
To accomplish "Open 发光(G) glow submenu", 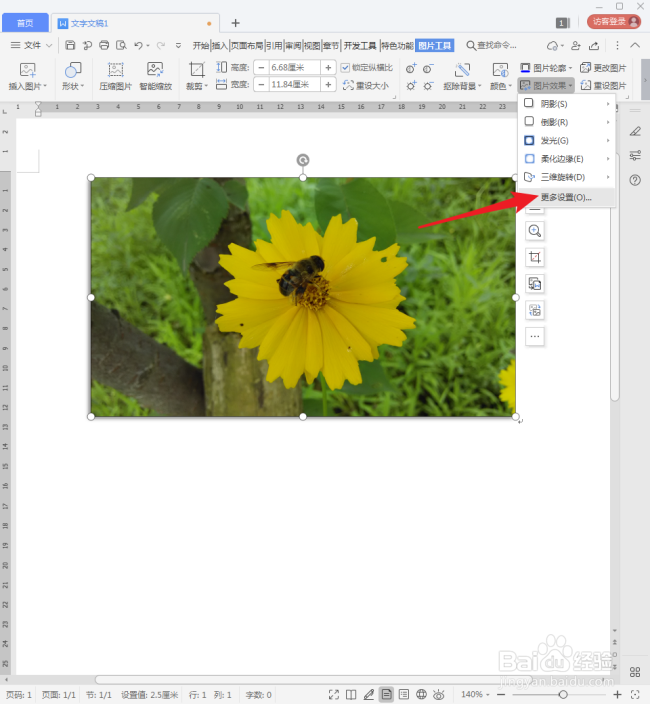I will [567, 141].
